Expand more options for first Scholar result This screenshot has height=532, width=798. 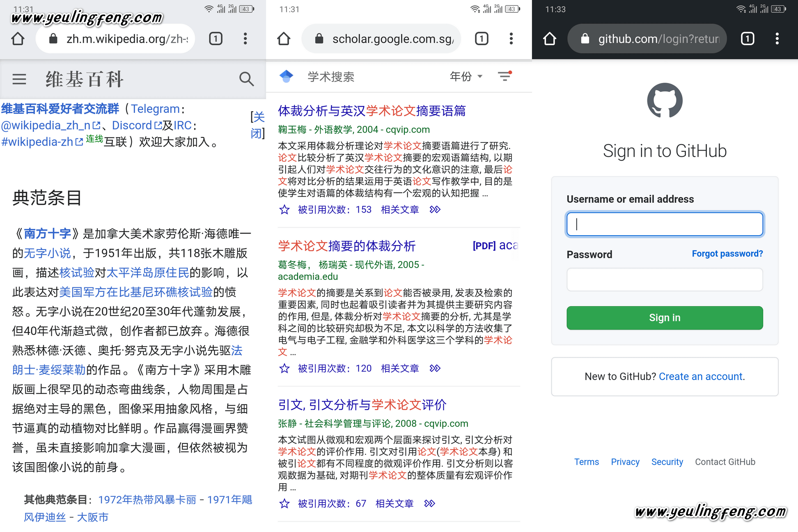(x=435, y=210)
